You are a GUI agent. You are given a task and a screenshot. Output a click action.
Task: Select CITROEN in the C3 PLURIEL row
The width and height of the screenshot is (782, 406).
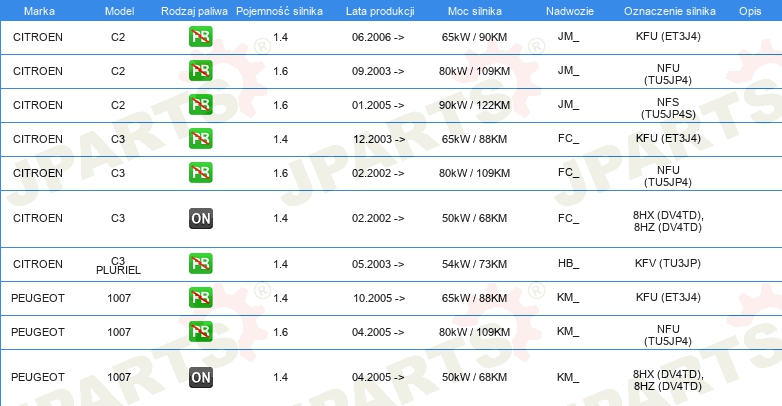click(38, 264)
